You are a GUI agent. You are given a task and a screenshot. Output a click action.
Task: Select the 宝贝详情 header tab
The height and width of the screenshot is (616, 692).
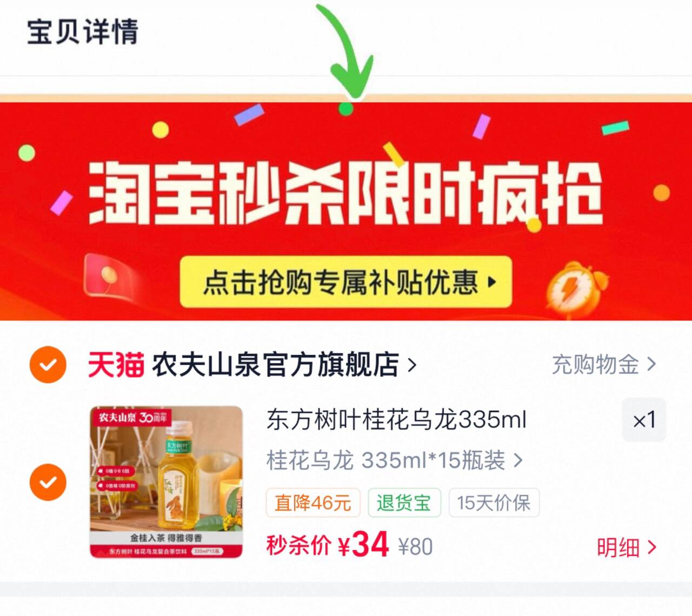(x=82, y=31)
